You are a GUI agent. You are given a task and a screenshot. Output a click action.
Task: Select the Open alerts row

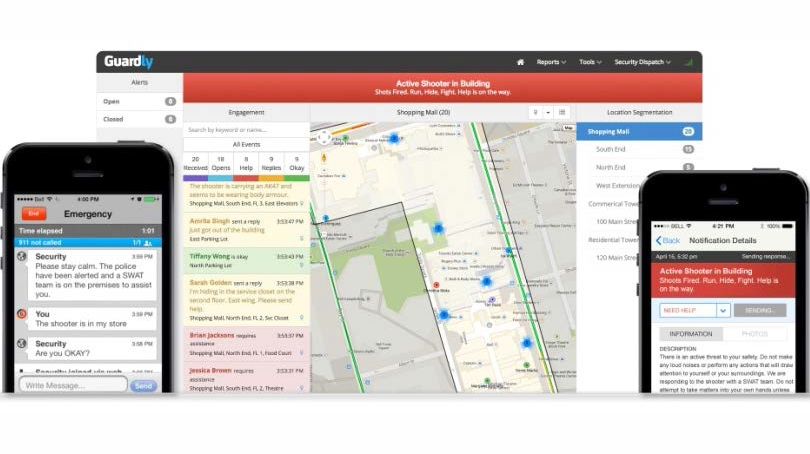click(x=139, y=102)
